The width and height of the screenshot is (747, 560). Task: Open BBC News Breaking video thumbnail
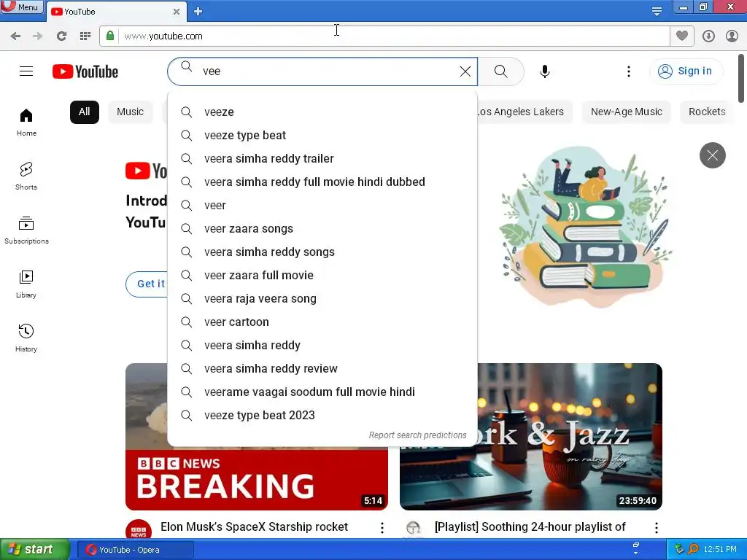point(257,479)
